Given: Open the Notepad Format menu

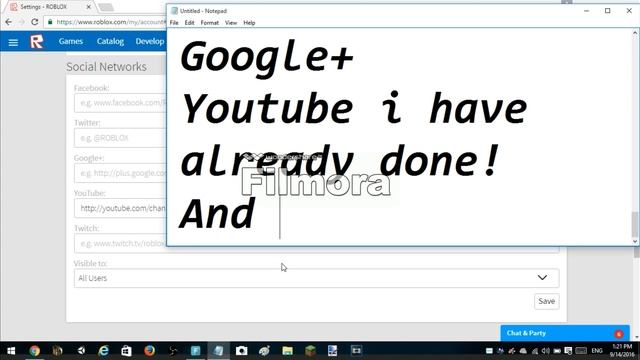Looking at the screenshot, I should 209,23.
